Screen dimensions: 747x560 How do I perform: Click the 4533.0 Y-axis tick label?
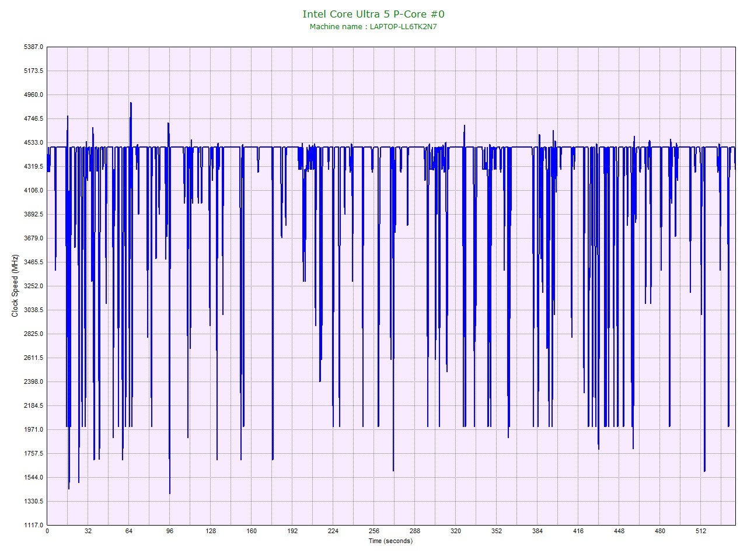coord(33,142)
